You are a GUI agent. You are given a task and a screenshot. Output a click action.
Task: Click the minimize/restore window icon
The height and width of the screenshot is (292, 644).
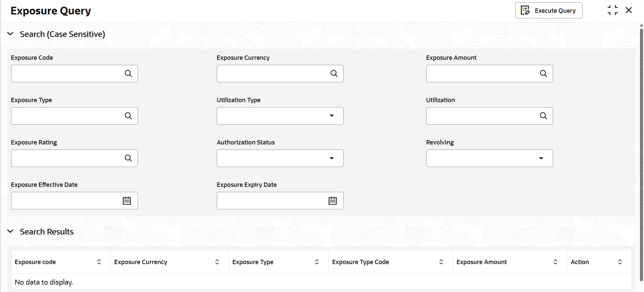pos(612,10)
